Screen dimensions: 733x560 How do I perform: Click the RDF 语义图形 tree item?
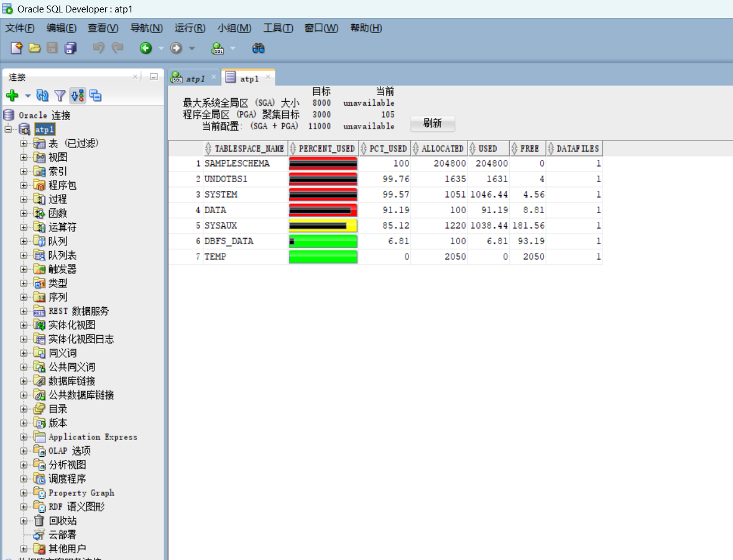76,507
